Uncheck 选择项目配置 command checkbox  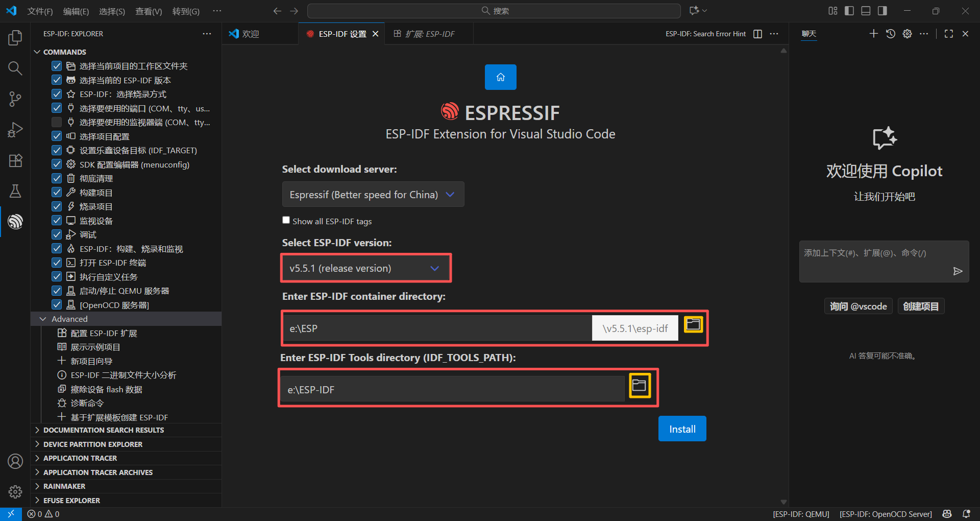tap(57, 136)
